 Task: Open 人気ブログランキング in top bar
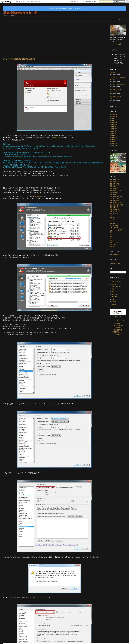pyautogui.click(x=23, y=2)
